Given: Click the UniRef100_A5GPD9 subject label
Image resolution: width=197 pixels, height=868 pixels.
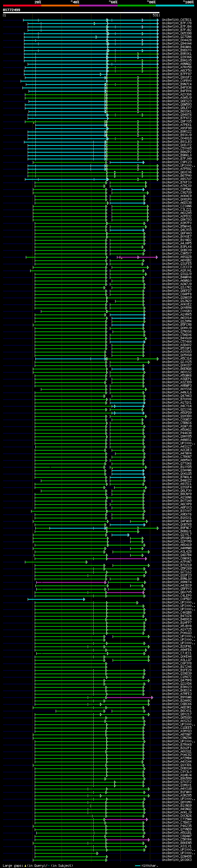Looking at the screenshot, I should [177, 413].
